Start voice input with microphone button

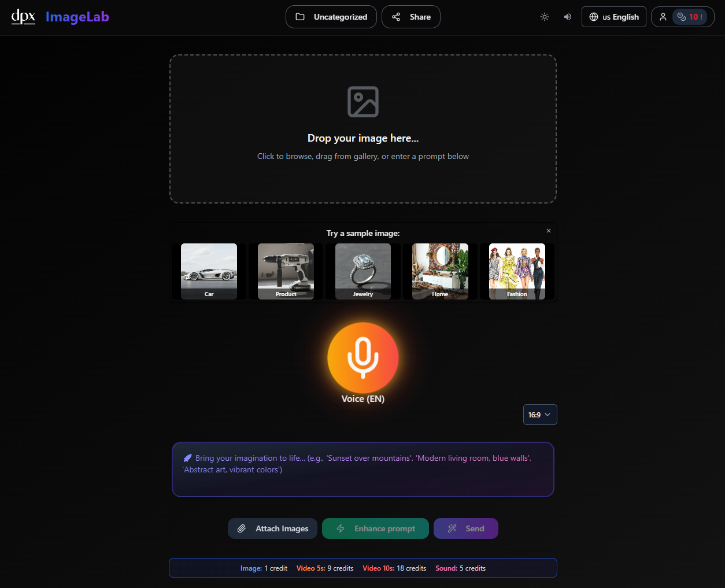tap(362, 358)
